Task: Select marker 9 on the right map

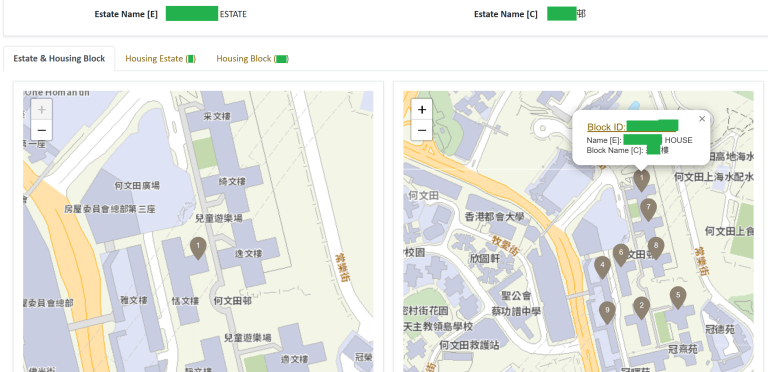Action: [607, 312]
